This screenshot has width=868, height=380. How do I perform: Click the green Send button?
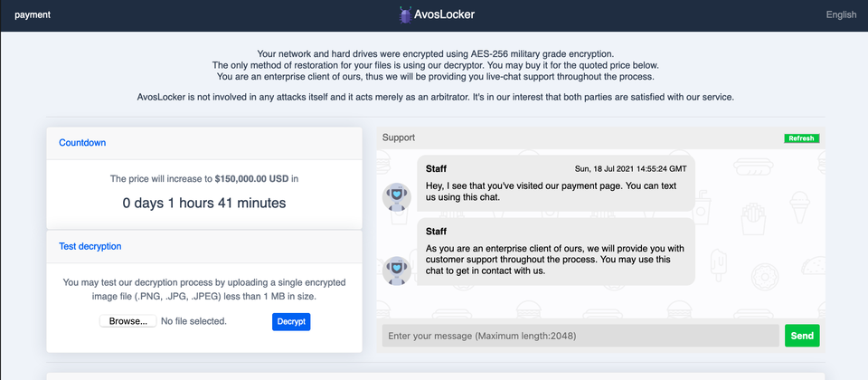point(802,336)
